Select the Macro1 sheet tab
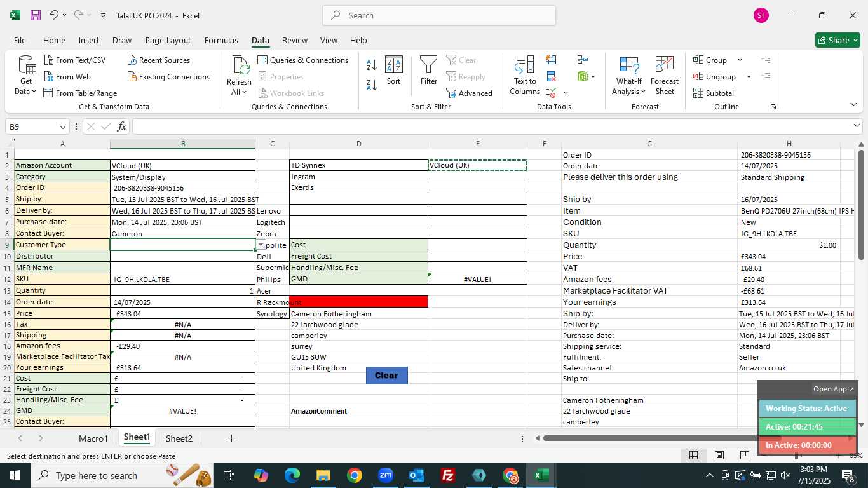The width and height of the screenshot is (868, 488). (93, 438)
